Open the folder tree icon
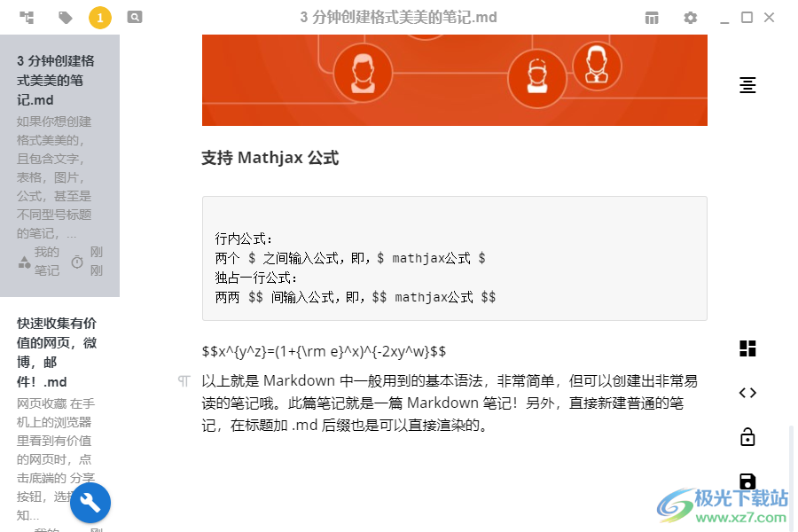Image resolution: width=798 pixels, height=532 pixels. [x=27, y=18]
